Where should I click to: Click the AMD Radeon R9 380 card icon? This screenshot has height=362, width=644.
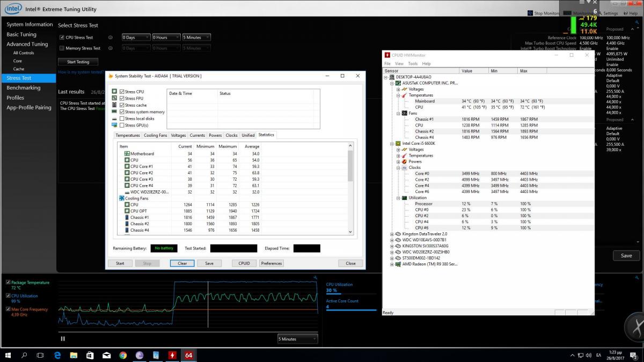coord(398,264)
